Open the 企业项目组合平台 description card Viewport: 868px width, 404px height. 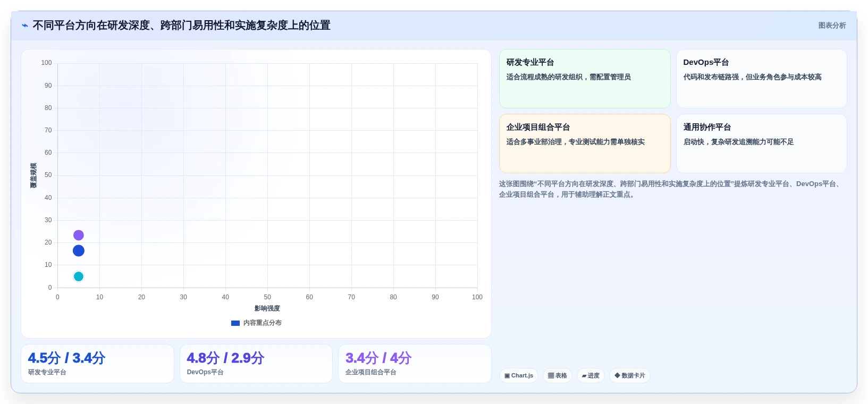point(585,144)
